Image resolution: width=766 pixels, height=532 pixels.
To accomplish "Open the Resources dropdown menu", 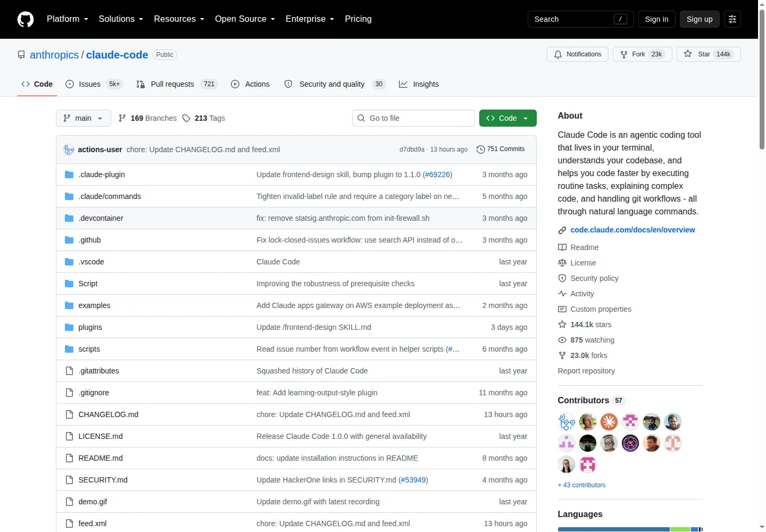I will 179,19.
